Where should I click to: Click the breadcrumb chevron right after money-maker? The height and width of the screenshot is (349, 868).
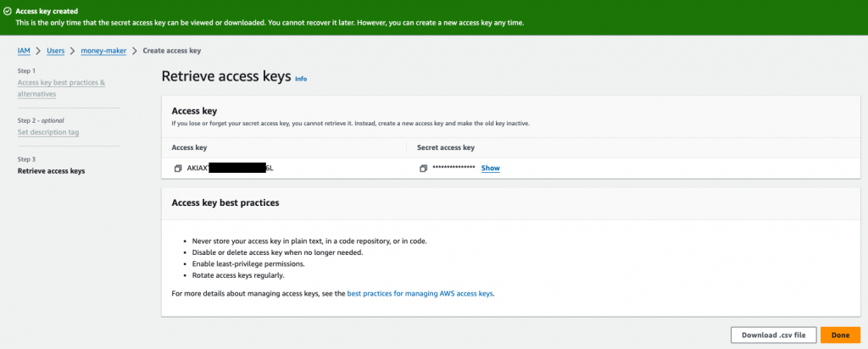[135, 51]
